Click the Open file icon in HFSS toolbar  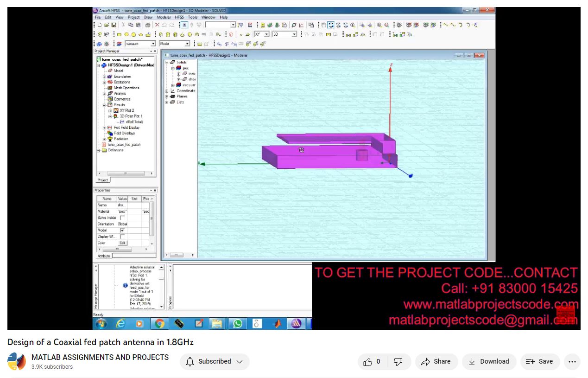point(107,25)
